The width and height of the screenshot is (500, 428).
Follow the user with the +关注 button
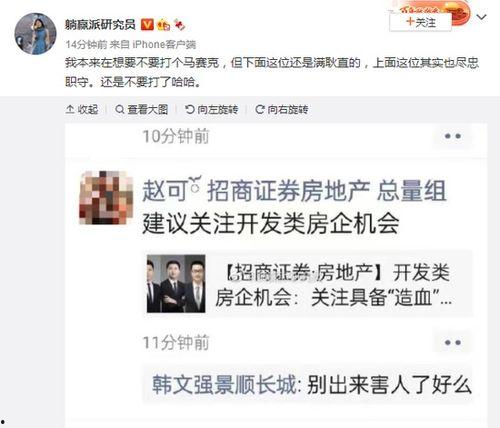(x=420, y=22)
